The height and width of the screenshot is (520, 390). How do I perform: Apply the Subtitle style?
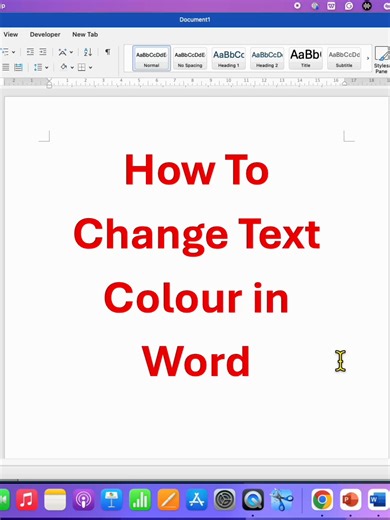[x=344, y=58]
